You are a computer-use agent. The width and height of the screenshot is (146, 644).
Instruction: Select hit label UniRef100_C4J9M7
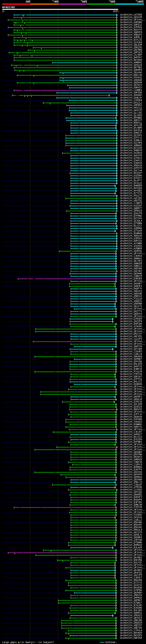[131, 55]
